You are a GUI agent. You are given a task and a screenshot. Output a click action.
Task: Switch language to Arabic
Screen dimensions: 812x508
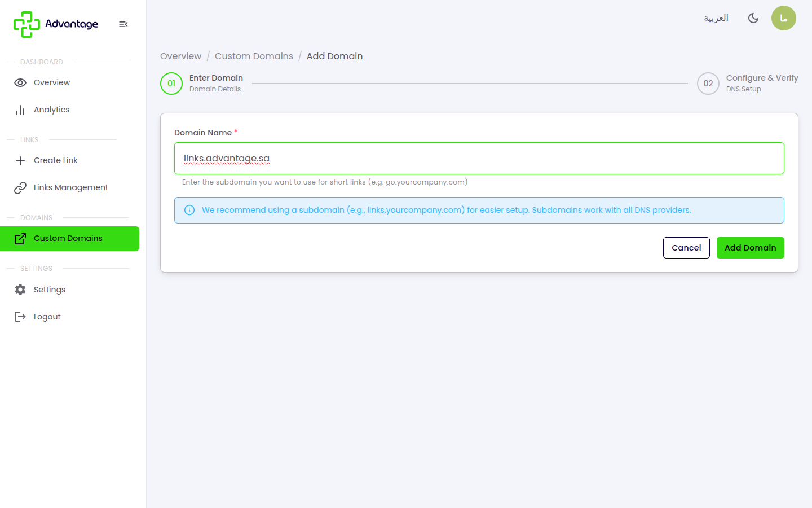coord(716,18)
